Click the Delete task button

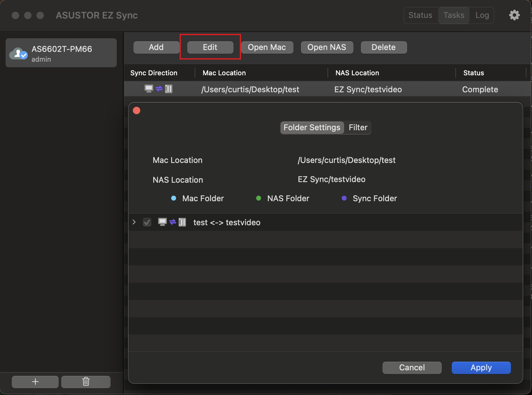click(x=384, y=47)
